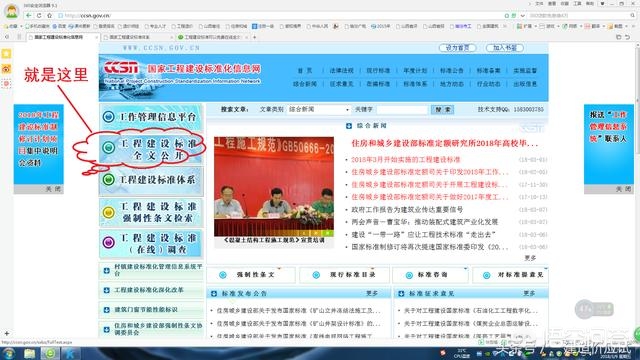Open news 建设"一带一路"应让工程技术标准"走出去"

(x=423, y=235)
